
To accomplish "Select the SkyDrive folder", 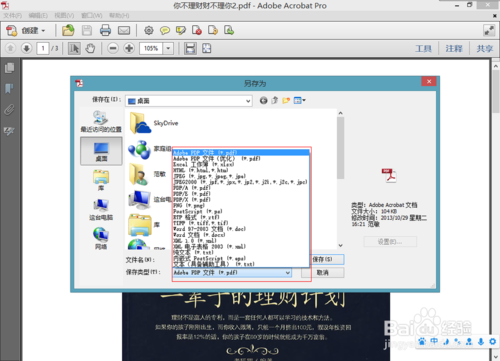I will coord(154,123).
